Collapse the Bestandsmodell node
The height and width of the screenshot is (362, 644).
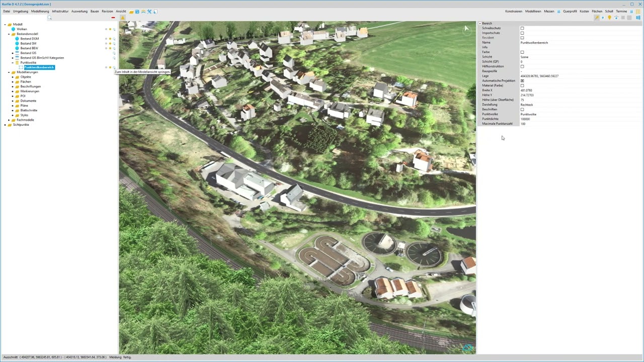point(9,34)
